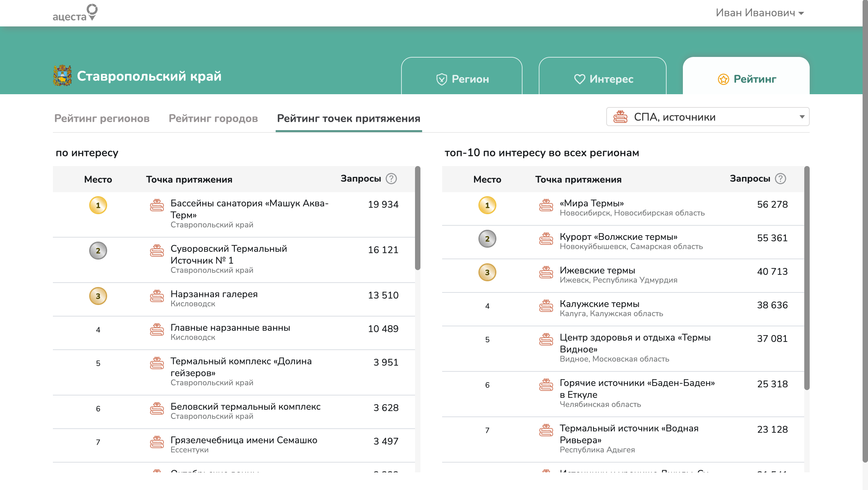Viewport: 868px width, 490px height.
Task: Click spa icon next to Водная Ривьера source
Action: point(546,430)
